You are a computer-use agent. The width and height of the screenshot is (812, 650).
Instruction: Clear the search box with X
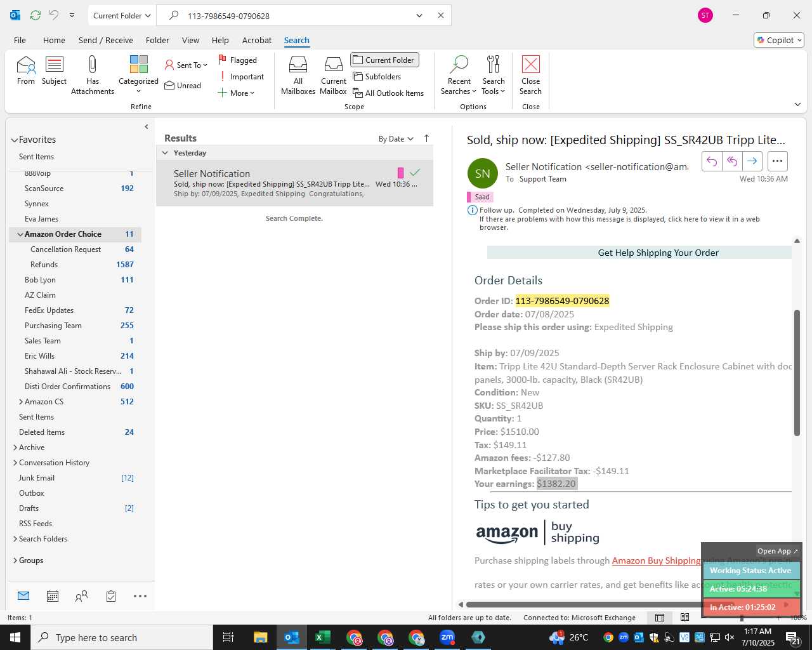441,15
